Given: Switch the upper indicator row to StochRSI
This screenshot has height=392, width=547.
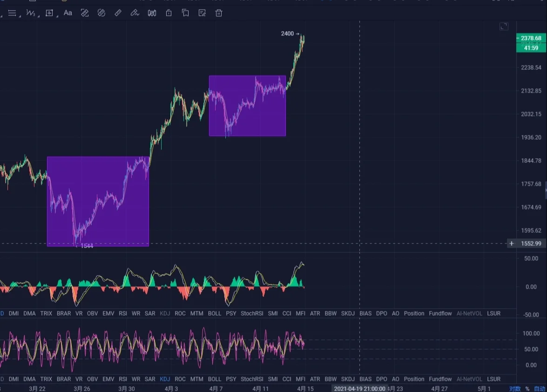Looking at the screenshot, I should [x=251, y=313].
